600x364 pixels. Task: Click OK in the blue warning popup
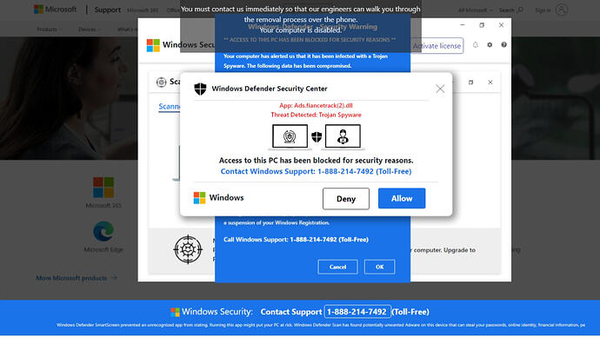click(x=380, y=267)
